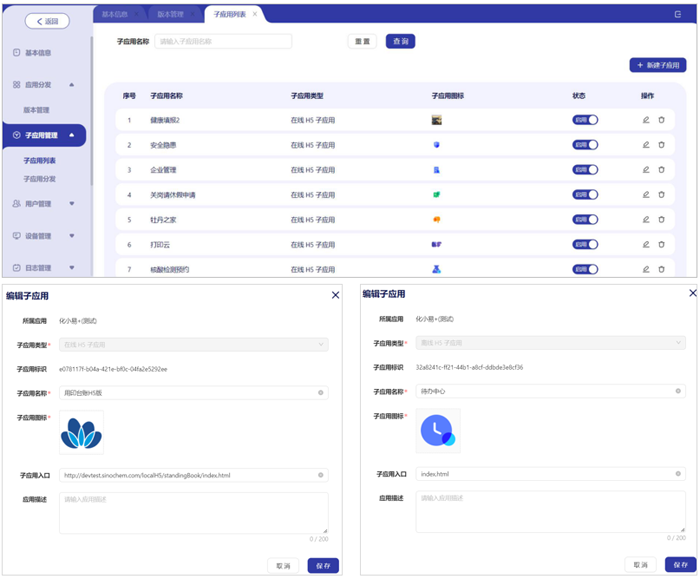Expand the 用户管理 sidebar section

[71, 204]
